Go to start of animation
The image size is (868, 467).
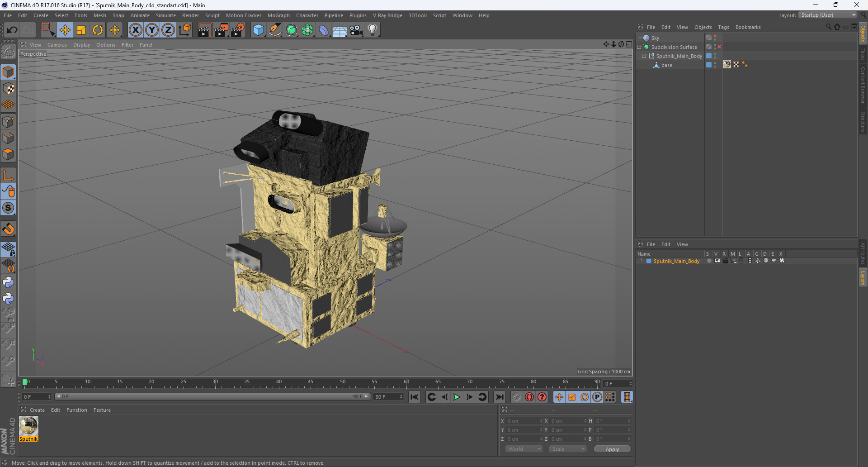414,397
